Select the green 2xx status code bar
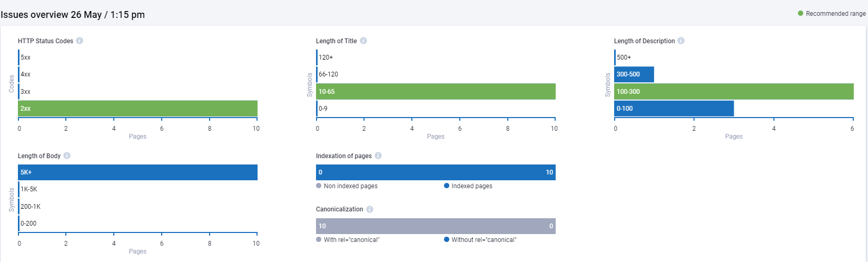Image resolution: width=868 pixels, height=262 pixels. click(138, 109)
